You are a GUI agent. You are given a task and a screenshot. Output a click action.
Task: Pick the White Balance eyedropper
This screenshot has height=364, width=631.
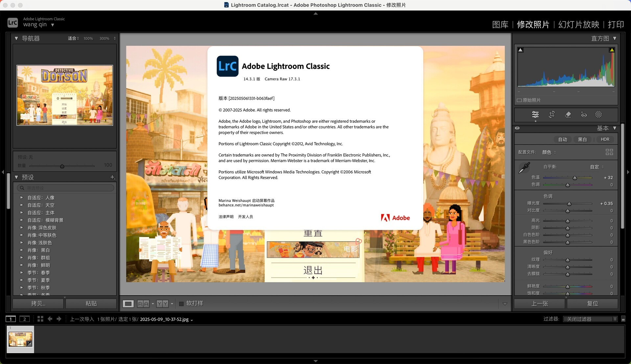coord(524,168)
